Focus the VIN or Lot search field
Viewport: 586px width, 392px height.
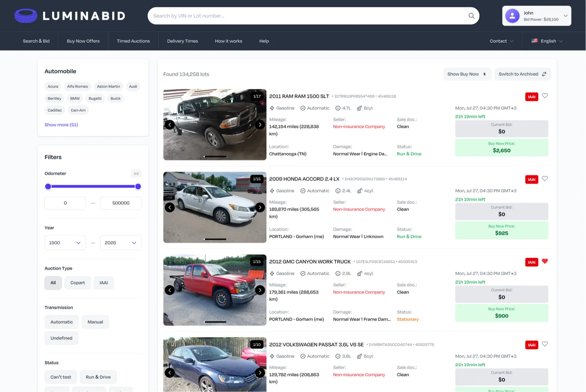(x=314, y=16)
